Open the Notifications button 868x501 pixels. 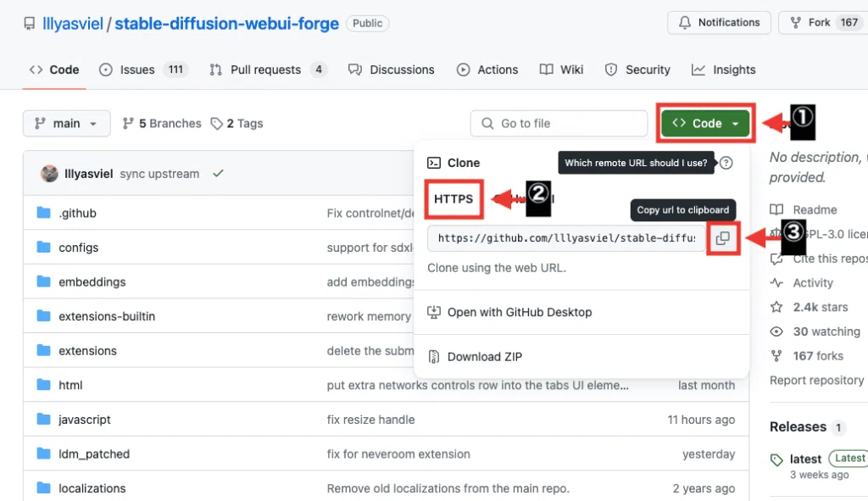pos(719,23)
